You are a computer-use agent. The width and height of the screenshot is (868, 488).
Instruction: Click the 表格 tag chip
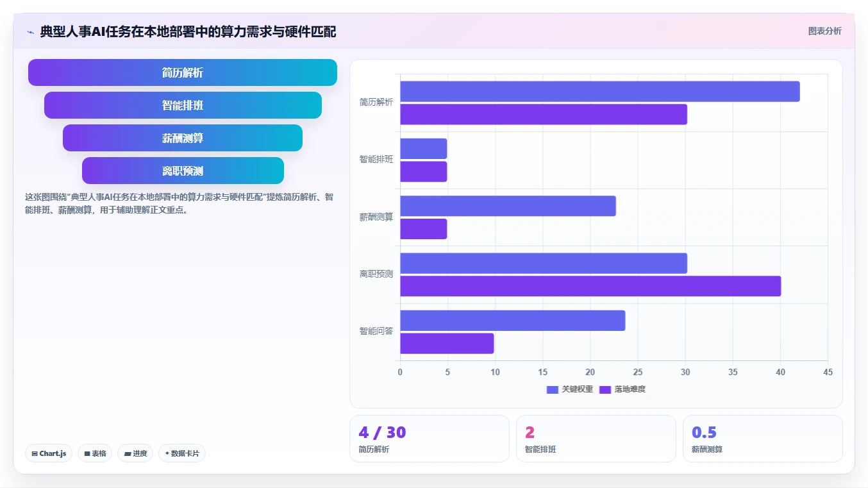pos(95,453)
